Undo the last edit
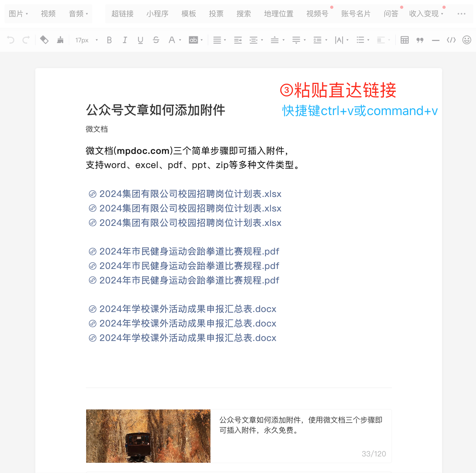 tap(11, 40)
